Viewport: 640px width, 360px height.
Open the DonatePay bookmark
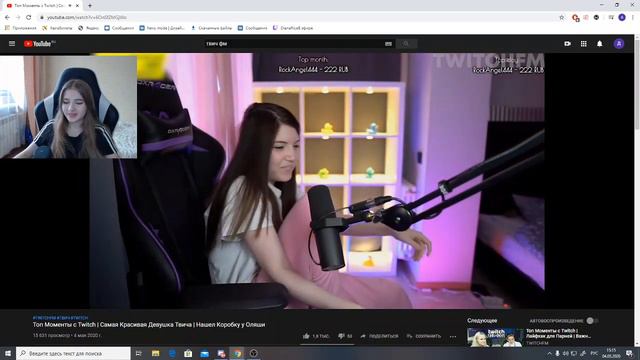[x=293, y=28]
